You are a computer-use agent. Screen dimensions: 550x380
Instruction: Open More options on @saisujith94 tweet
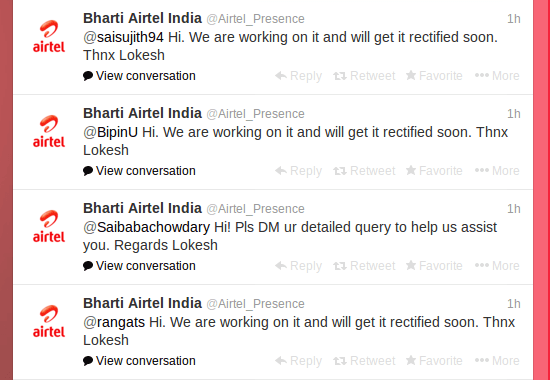497,76
